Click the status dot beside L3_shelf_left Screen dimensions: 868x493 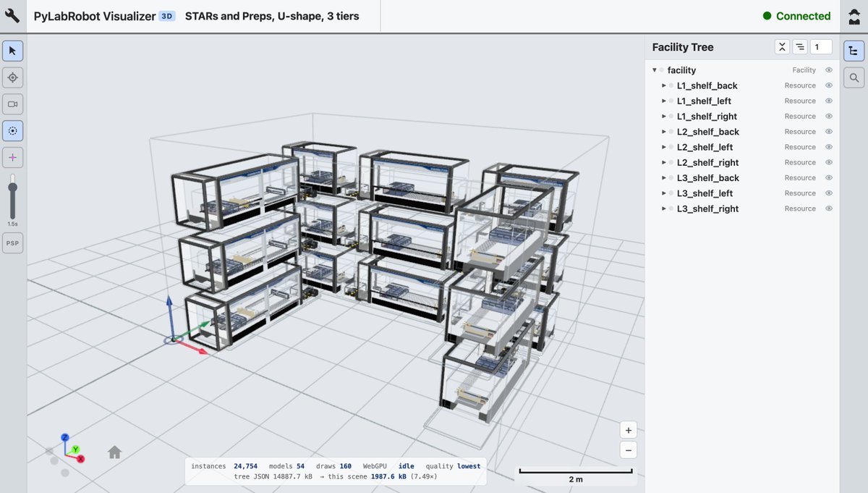[671, 193]
